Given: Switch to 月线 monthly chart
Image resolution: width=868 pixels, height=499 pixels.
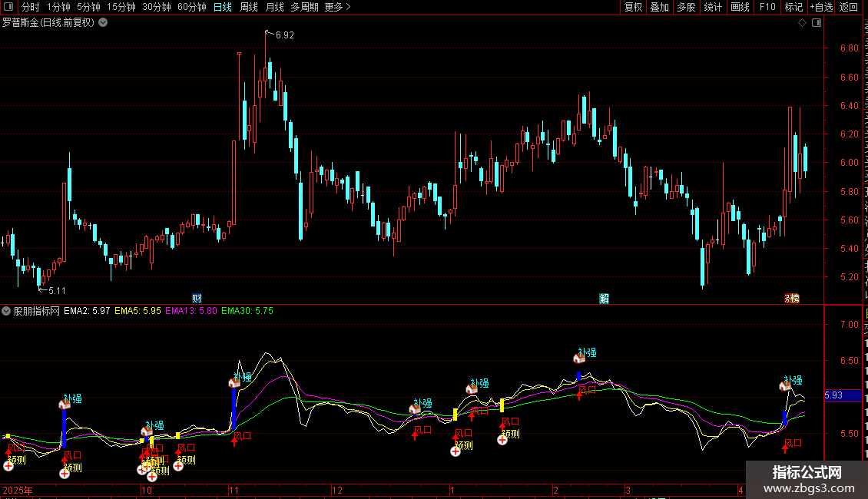Looking at the screenshot, I should [x=274, y=7].
